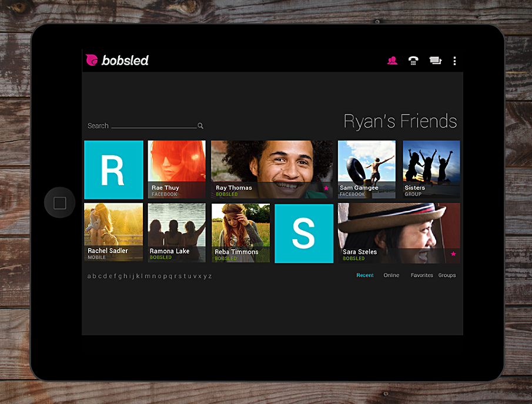This screenshot has height=404, width=532.
Task: Open the Sisters group tile
Action: click(431, 170)
